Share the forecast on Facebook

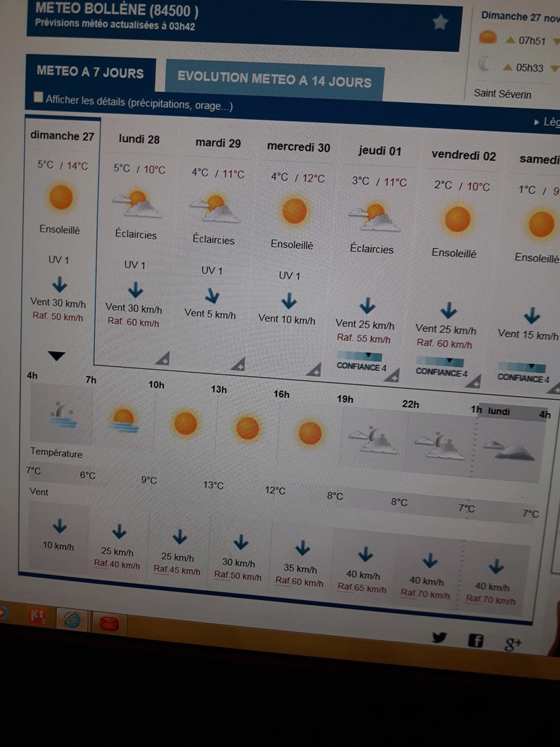(475, 641)
